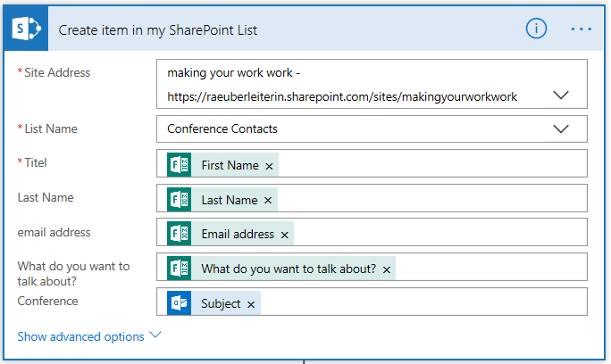
Task: Expand Show advanced options chevron
Action: [155, 335]
